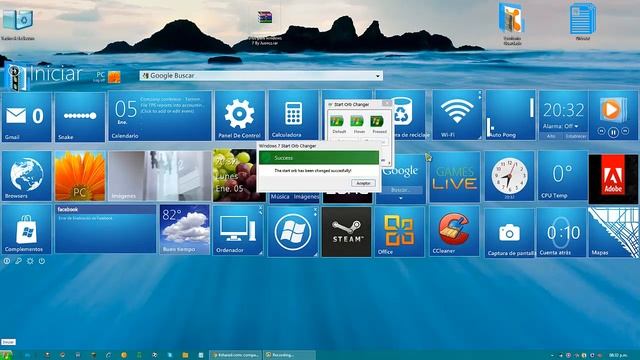Open the Ordenador tile
Viewport: 640px width, 360px height.
[238, 230]
